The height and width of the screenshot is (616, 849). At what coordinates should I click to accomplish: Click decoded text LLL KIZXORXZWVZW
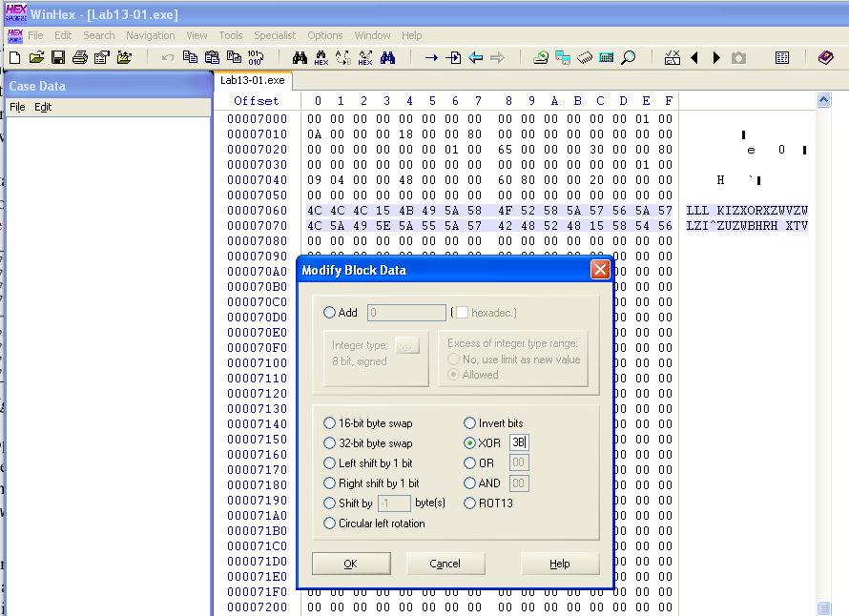[747, 210]
